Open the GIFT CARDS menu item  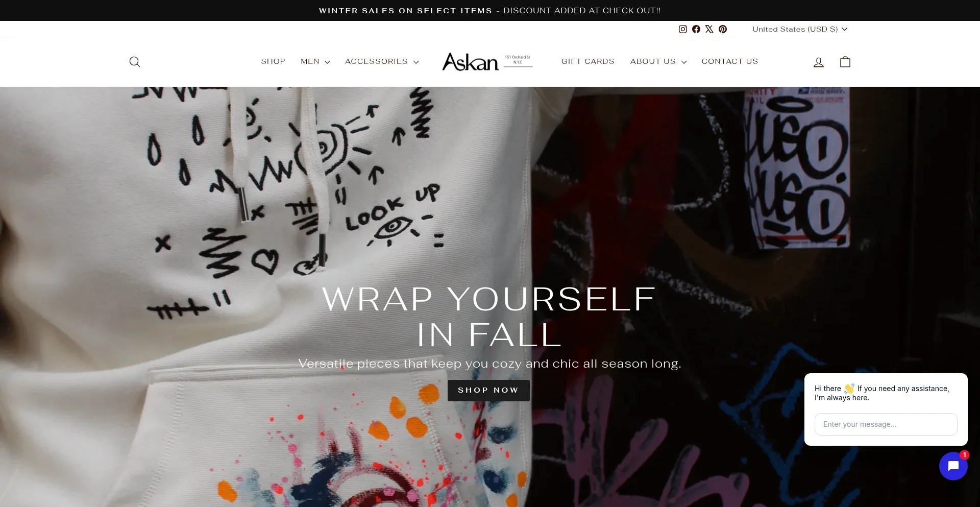click(x=588, y=61)
